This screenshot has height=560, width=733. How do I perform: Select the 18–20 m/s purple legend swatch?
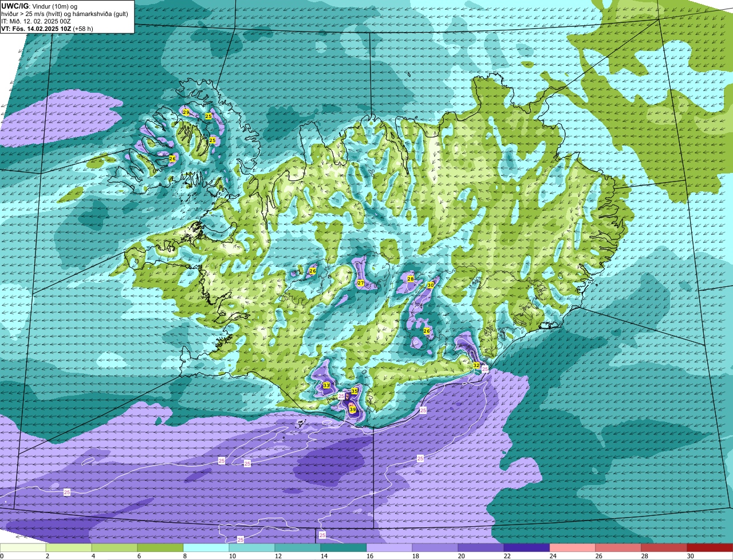(x=435, y=548)
